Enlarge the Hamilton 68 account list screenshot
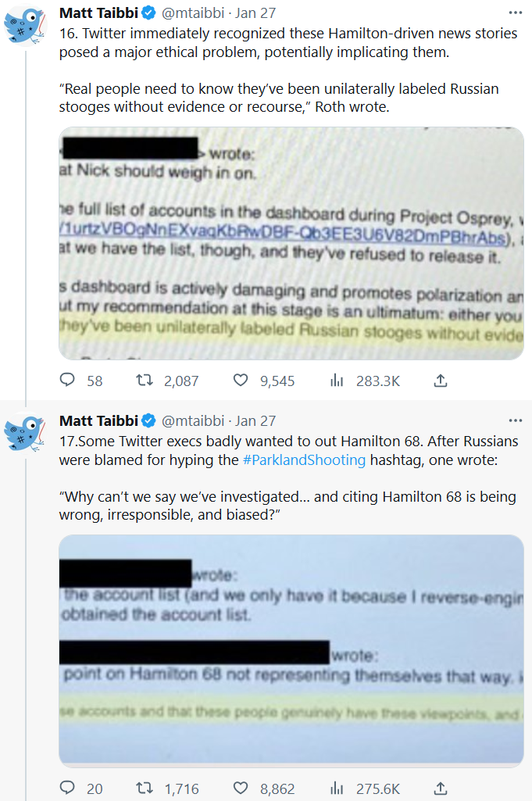 pyautogui.click(x=291, y=650)
